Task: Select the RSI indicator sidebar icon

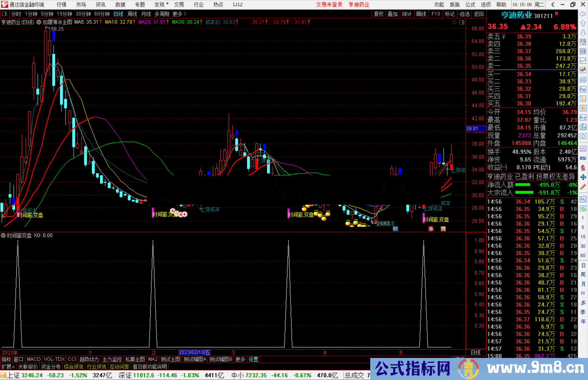Action: click(583, 158)
